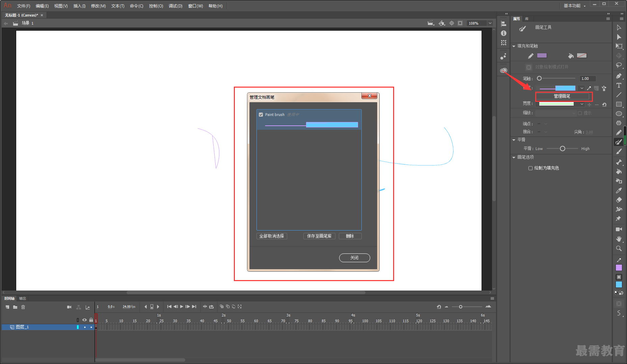Delete layer using the trash icon
The height and width of the screenshot is (364, 627).
coord(23,307)
